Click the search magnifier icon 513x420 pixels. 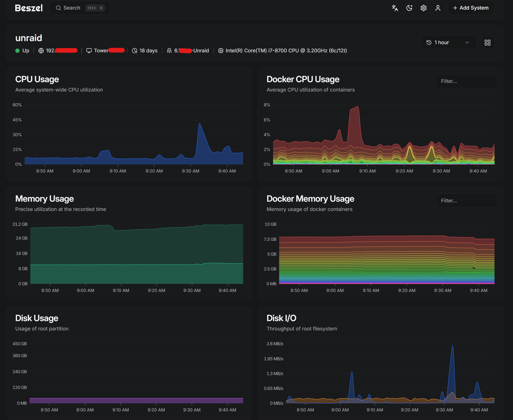(58, 8)
